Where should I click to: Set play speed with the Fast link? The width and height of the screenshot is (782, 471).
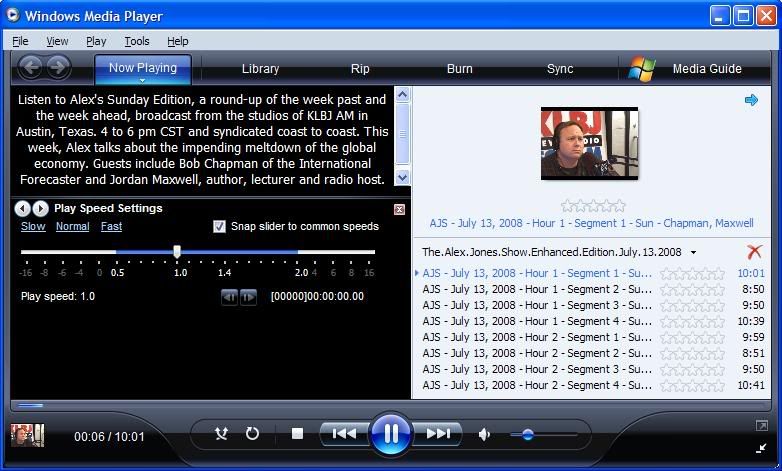111,227
